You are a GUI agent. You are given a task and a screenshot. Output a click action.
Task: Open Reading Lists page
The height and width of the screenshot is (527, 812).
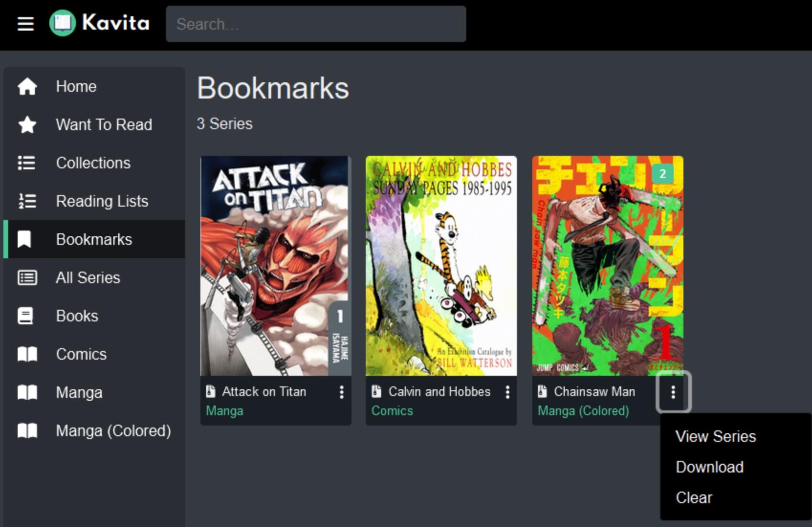point(94,201)
